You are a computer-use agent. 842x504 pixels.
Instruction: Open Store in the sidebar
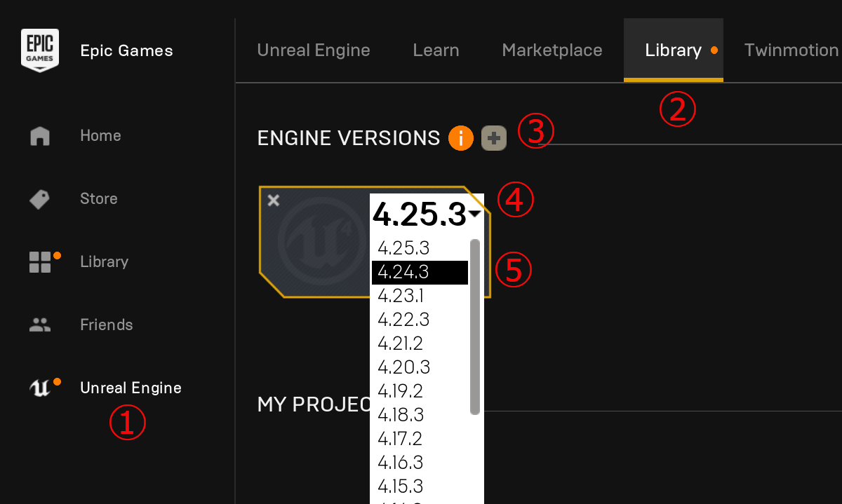98,198
